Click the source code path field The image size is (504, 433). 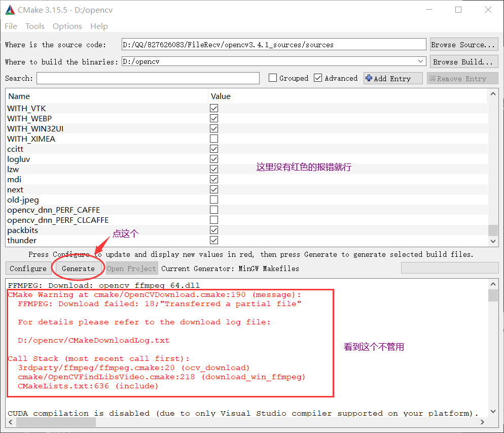pyautogui.click(x=274, y=44)
